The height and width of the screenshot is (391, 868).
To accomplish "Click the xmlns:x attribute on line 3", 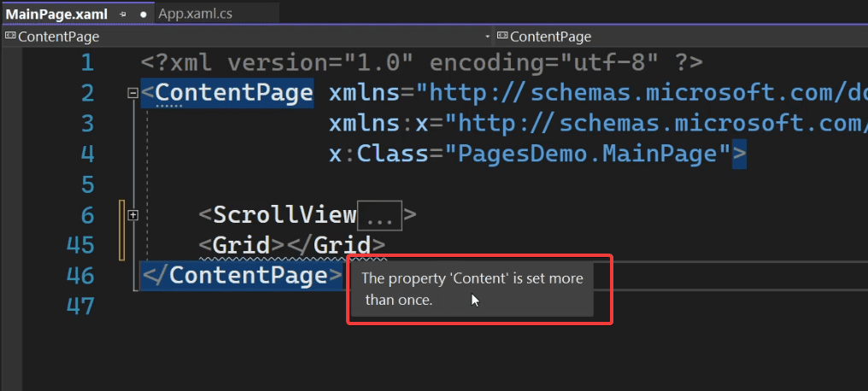I will [379, 124].
